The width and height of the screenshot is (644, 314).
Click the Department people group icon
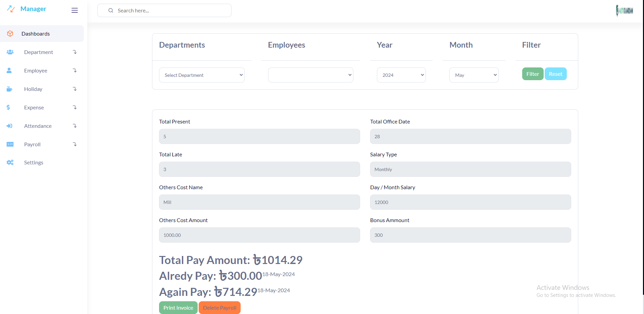tap(10, 52)
